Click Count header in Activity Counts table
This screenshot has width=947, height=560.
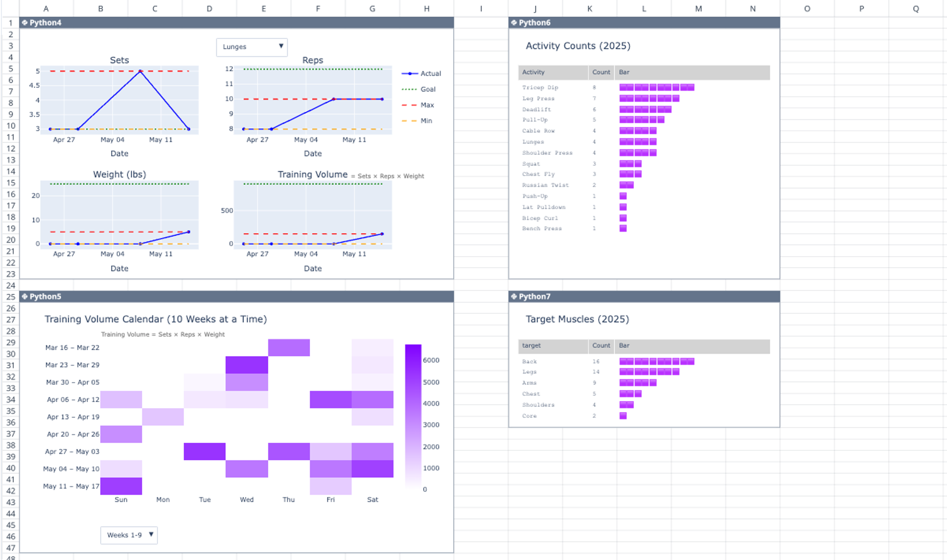coord(601,72)
